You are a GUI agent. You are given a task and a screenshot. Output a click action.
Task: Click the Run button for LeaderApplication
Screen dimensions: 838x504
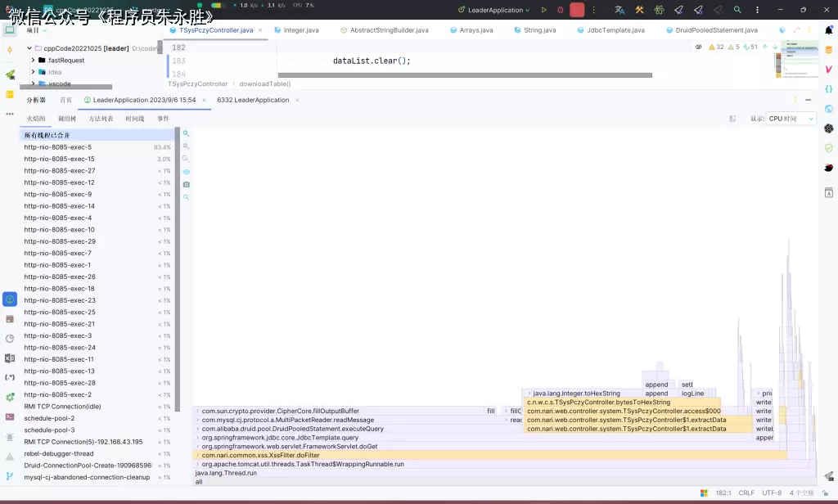[544, 11]
